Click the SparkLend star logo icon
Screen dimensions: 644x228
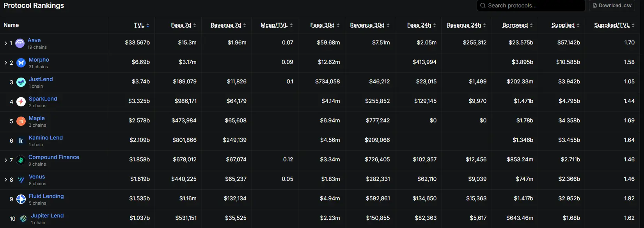[21, 102]
